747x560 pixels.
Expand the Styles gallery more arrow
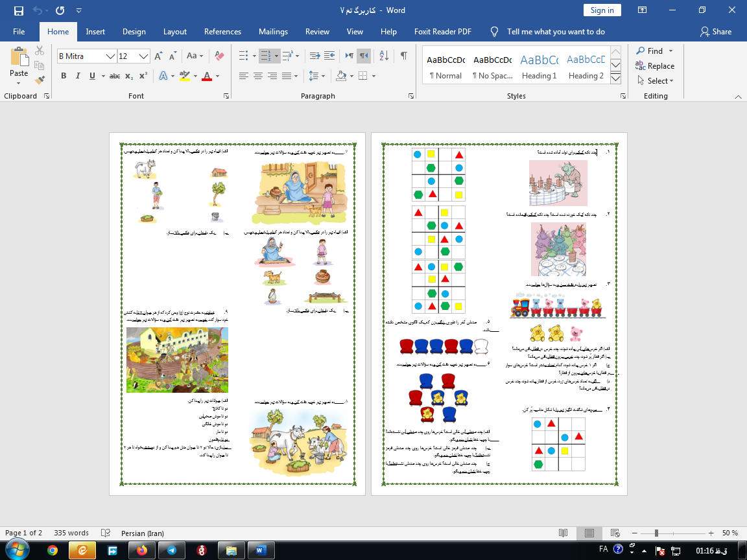(x=616, y=78)
